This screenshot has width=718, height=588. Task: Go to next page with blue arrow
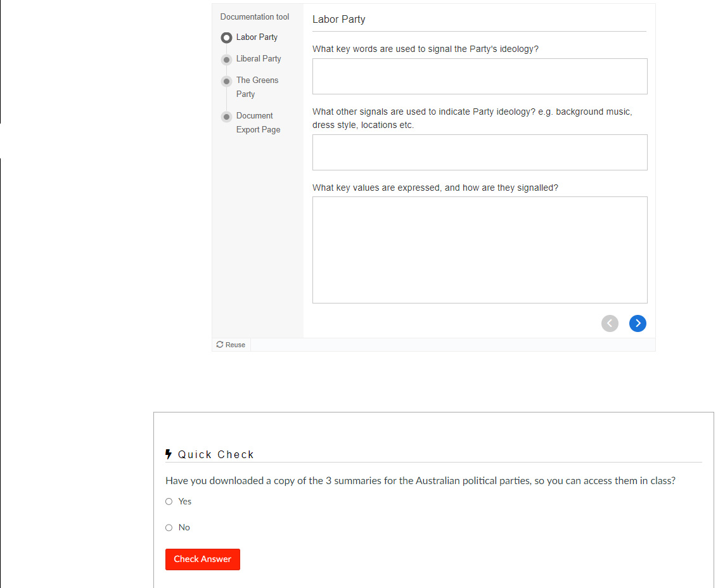point(638,323)
